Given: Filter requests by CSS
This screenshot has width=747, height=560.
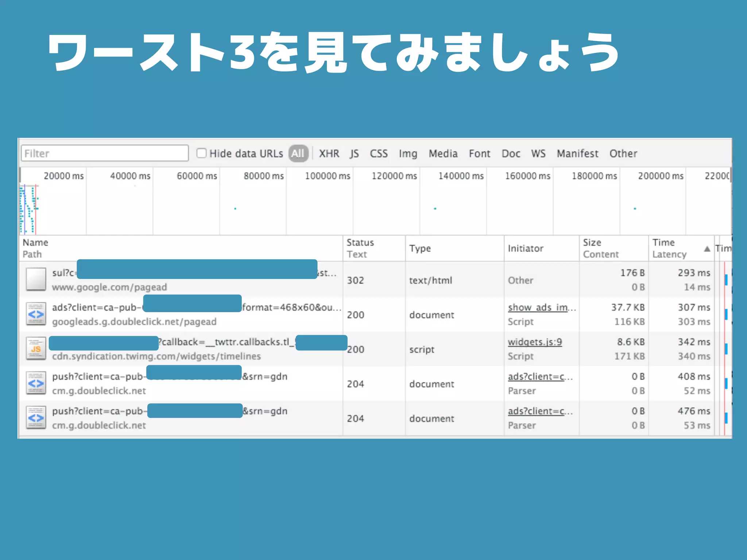Looking at the screenshot, I should tap(379, 153).
